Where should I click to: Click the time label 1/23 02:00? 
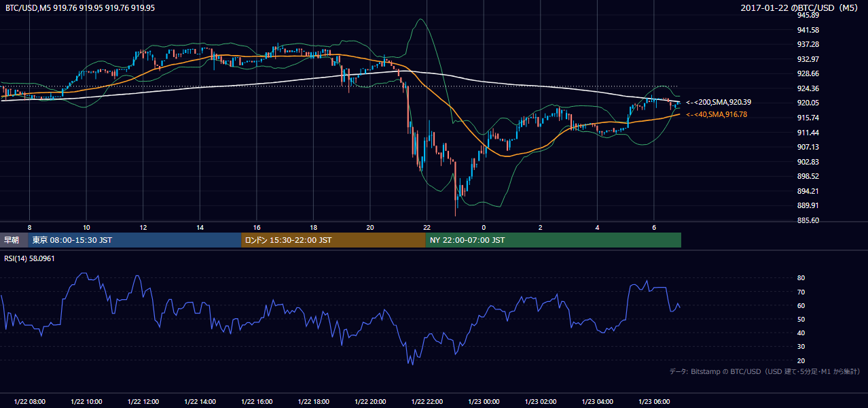pos(540,402)
